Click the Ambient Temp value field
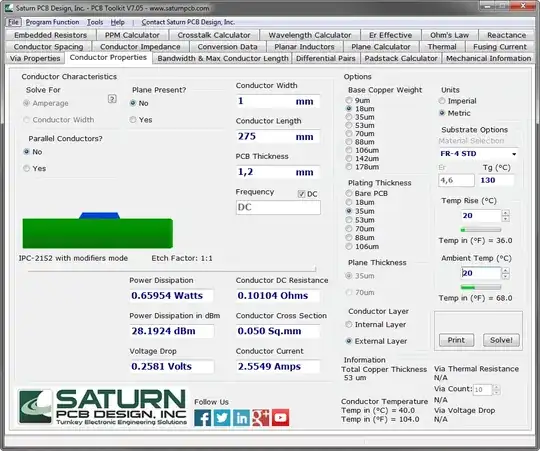Viewport: 540px width, 451px height. 480,273
